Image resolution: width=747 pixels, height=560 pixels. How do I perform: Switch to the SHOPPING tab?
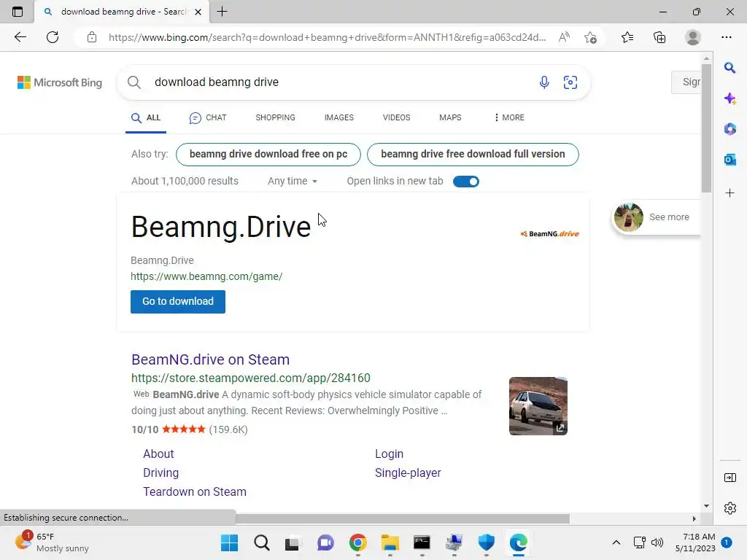click(x=275, y=117)
